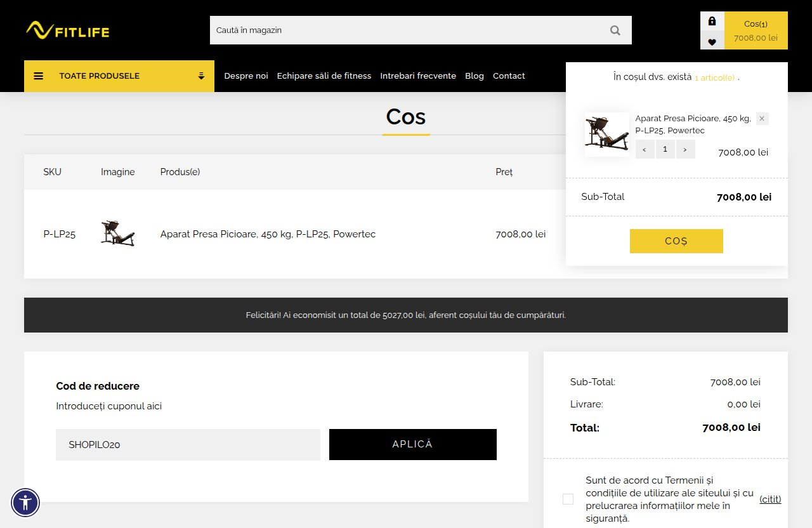The height and width of the screenshot is (528, 812).
Task: Click the 7008,00 lei mini cart item price
Action: [743, 152]
